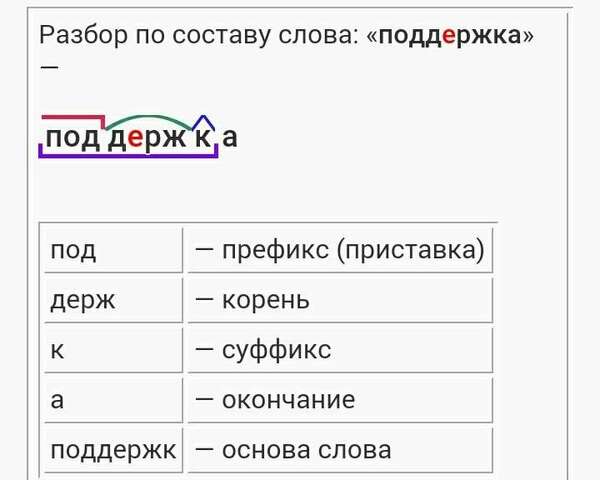Select the «префикс (приставка)» cell
600x480 pixels.
point(340,250)
